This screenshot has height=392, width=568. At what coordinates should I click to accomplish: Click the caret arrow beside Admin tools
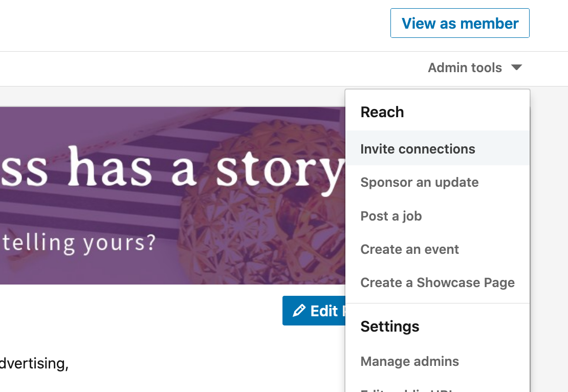point(516,68)
